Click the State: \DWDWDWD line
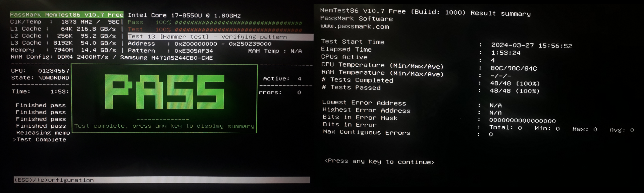Viewport: 644px width, 193px height. pos(40,78)
